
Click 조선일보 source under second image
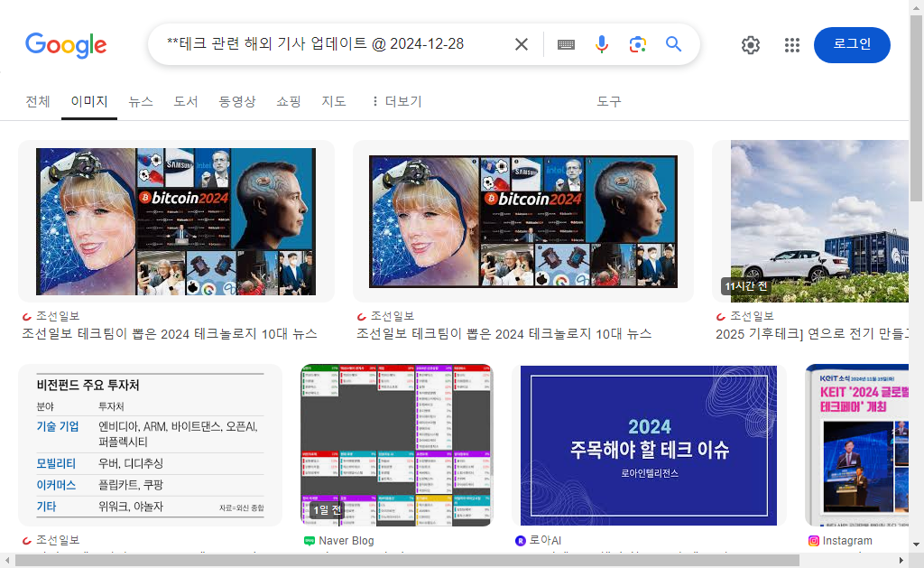coord(393,316)
